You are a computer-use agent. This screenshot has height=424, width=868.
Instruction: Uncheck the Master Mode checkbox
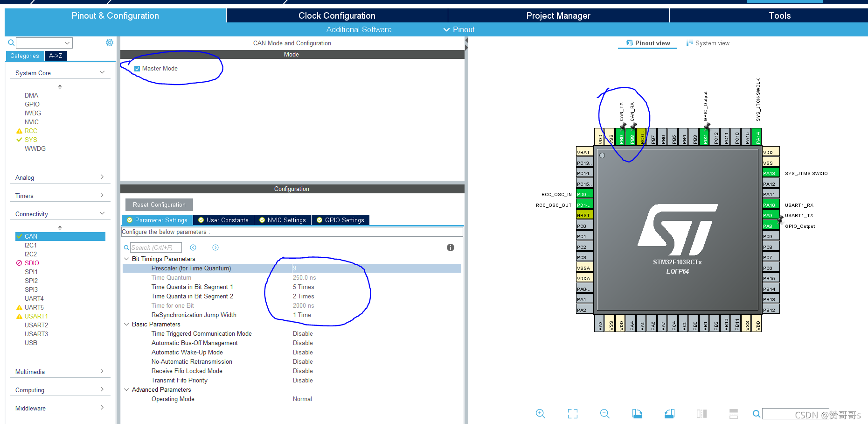[x=137, y=69]
